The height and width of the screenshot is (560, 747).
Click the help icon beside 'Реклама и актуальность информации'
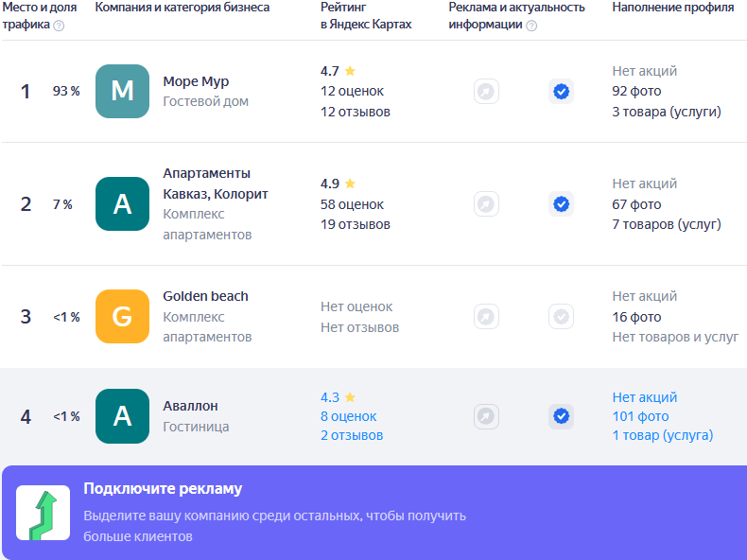pyautogui.click(x=531, y=26)
